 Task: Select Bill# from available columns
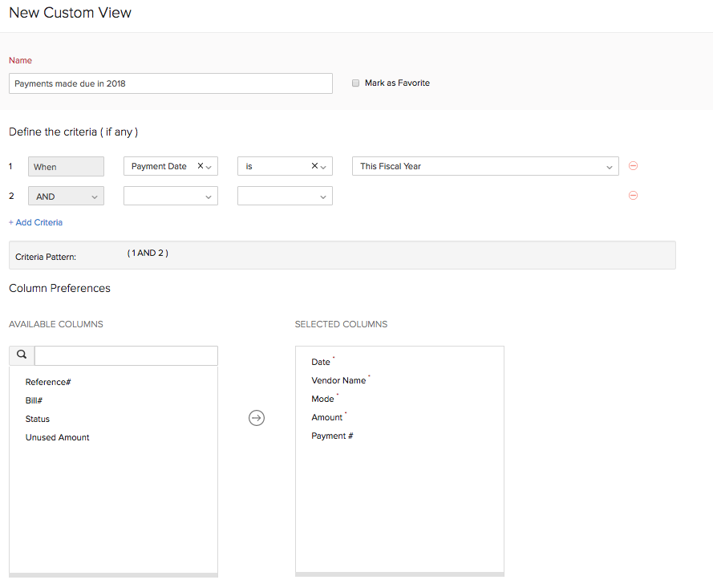tap(34, 400)
